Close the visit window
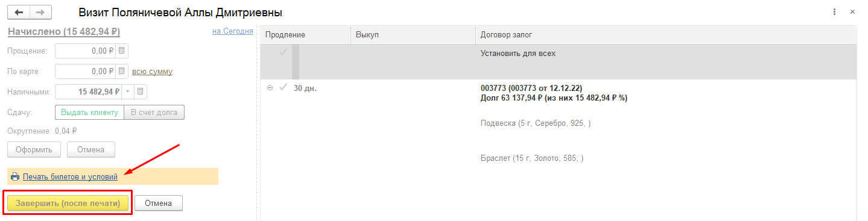The height and width of the screenshot is (221, 868). pyautogui.click(x=852, y=12)
